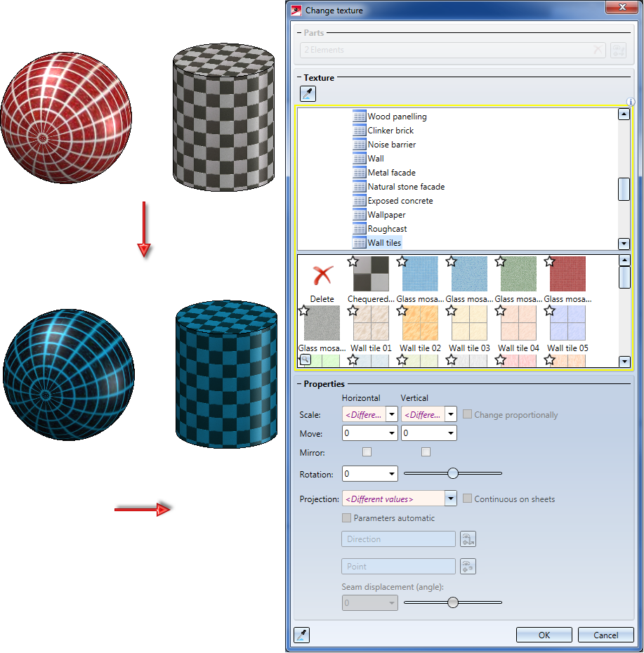The height and width of the screenshot is (653, 644).
Task: Click OK to apply texture
Action: coord(544,635)
